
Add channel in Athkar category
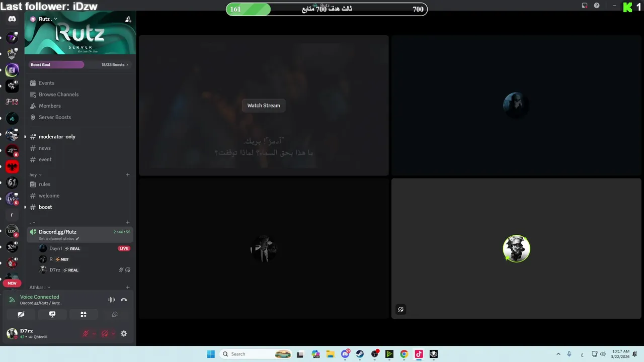tap(128, 288)
